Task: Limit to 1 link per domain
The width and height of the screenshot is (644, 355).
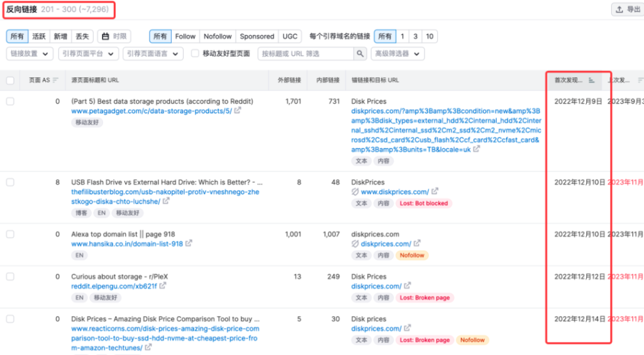Action: pyautogui.click(x=402, y=36)
